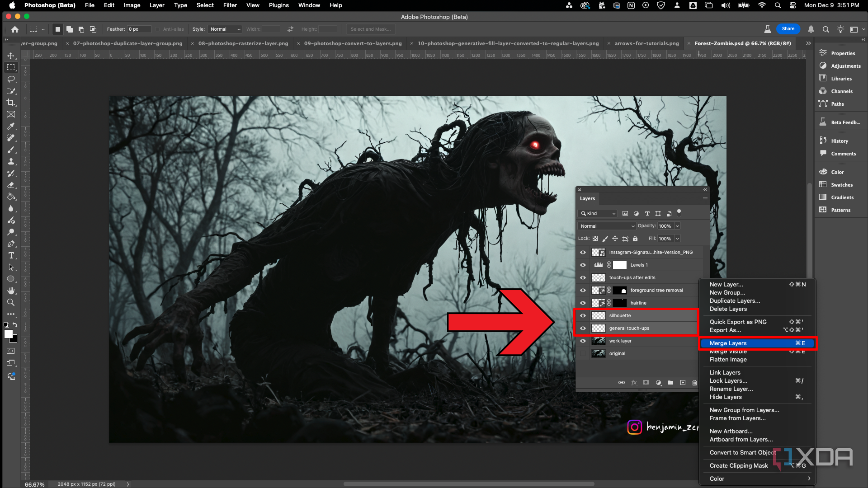Image resolution: width=868 pixels, height=488 pixels.
Task: Add layer mask from Layers panel bottom
Action: 646,383
